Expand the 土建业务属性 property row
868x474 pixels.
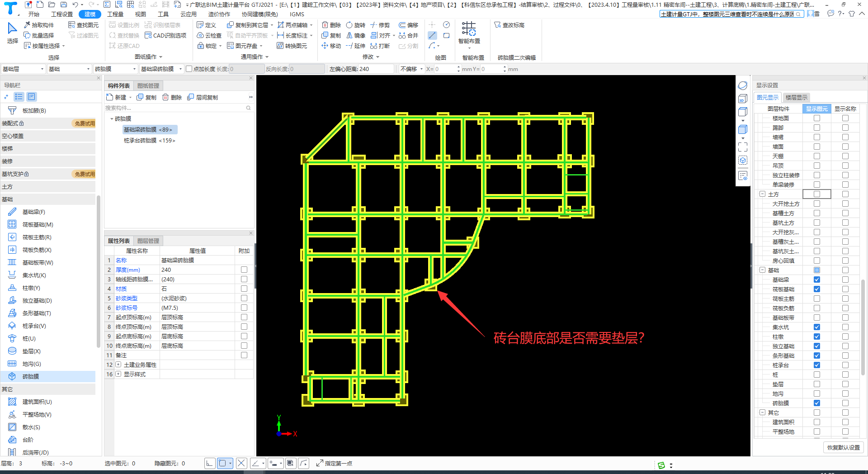coord(118,365)
